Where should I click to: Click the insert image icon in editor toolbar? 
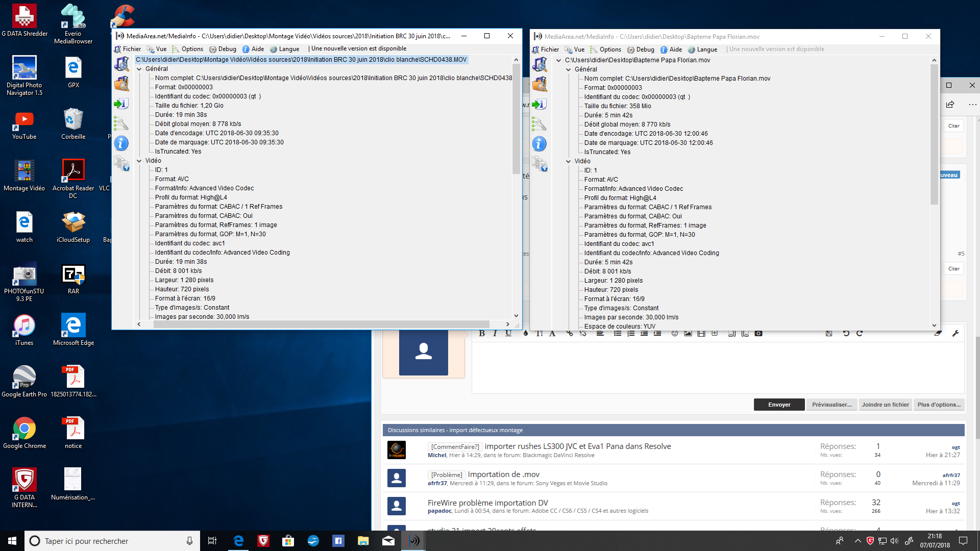click(688, 333)
